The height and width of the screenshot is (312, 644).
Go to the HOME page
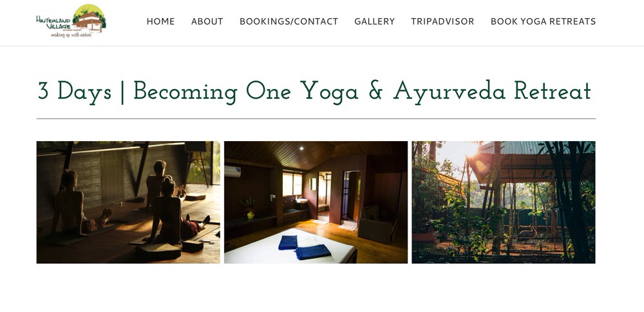(x=160, y=21)
